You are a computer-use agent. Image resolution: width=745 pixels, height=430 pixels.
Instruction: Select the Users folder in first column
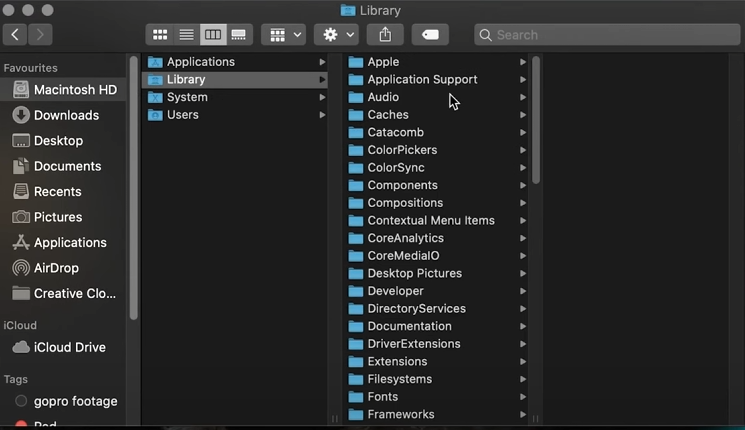pyautogui.click(x=236, y=115)
